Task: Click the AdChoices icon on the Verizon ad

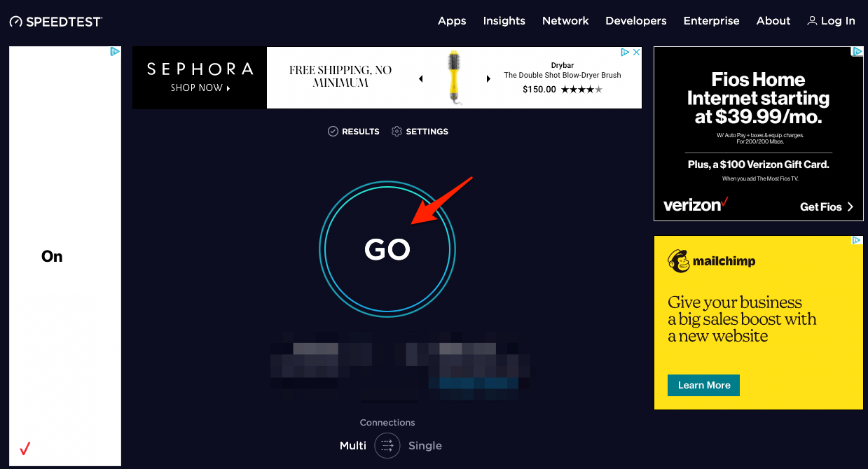Action: click(x=857, y=52)
